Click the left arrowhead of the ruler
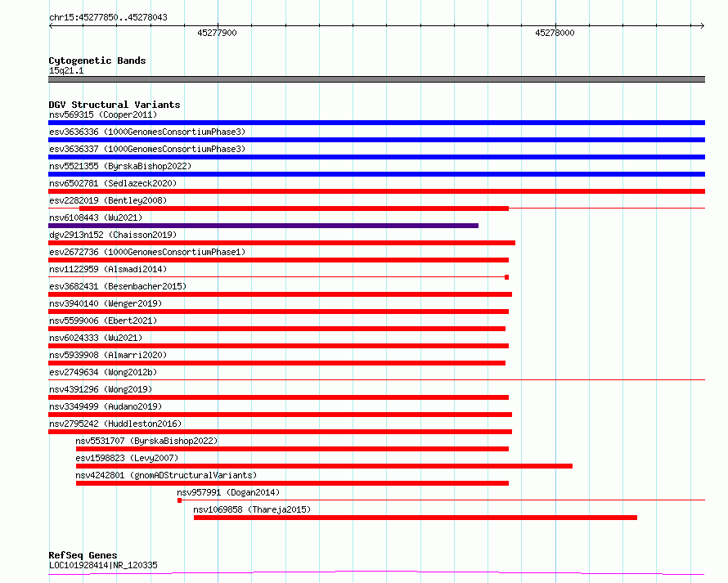 click(x=51, y=26)
